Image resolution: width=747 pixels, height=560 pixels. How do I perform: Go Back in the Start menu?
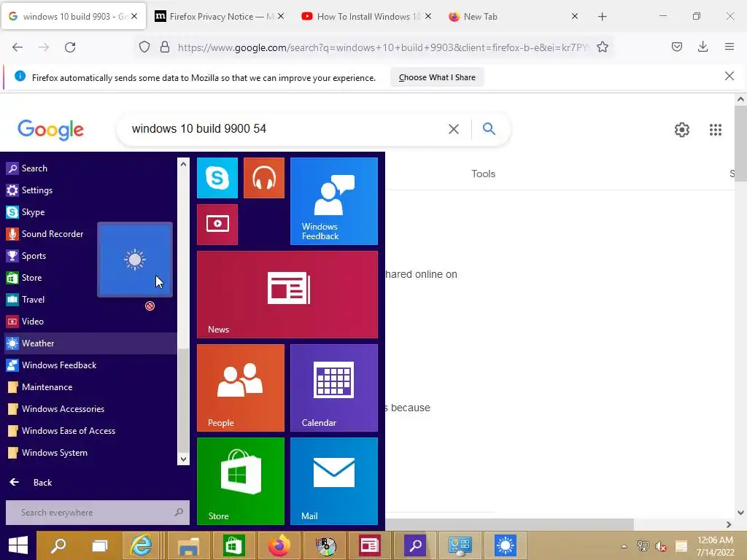(31, 483)
